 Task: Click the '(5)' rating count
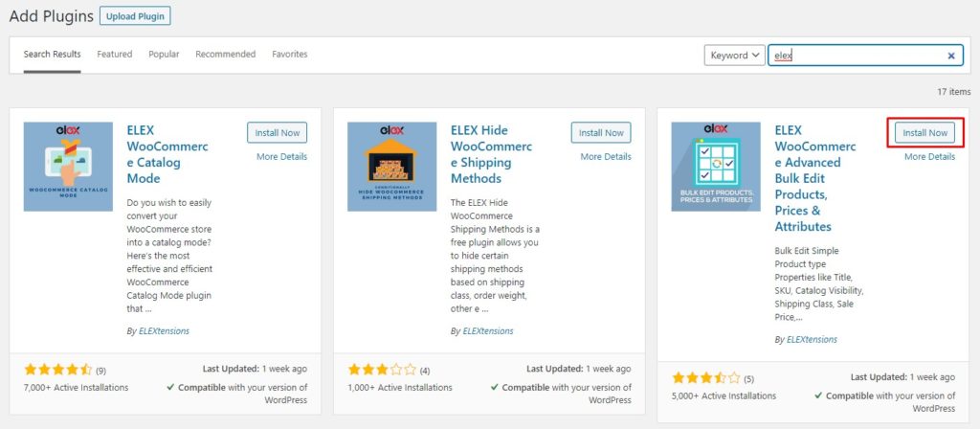coord(748,379)
